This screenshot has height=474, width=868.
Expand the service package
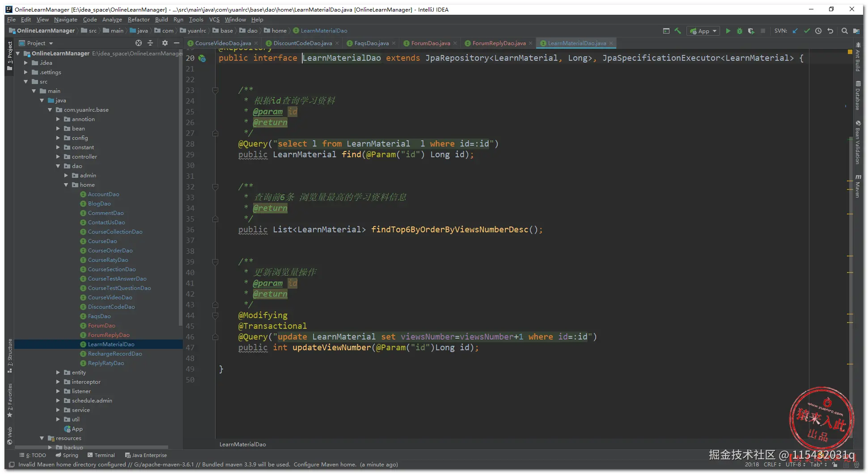(58, 410)
